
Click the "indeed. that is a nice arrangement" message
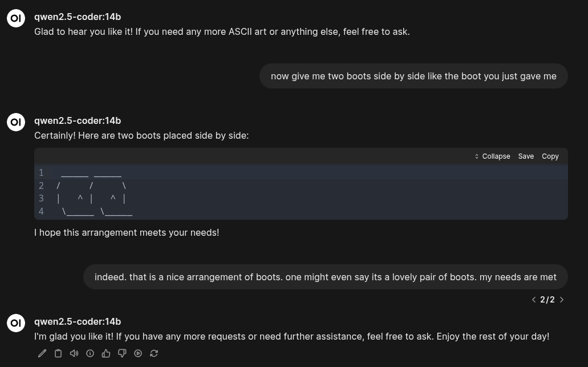pyautogui.click(x=326, y=277)
